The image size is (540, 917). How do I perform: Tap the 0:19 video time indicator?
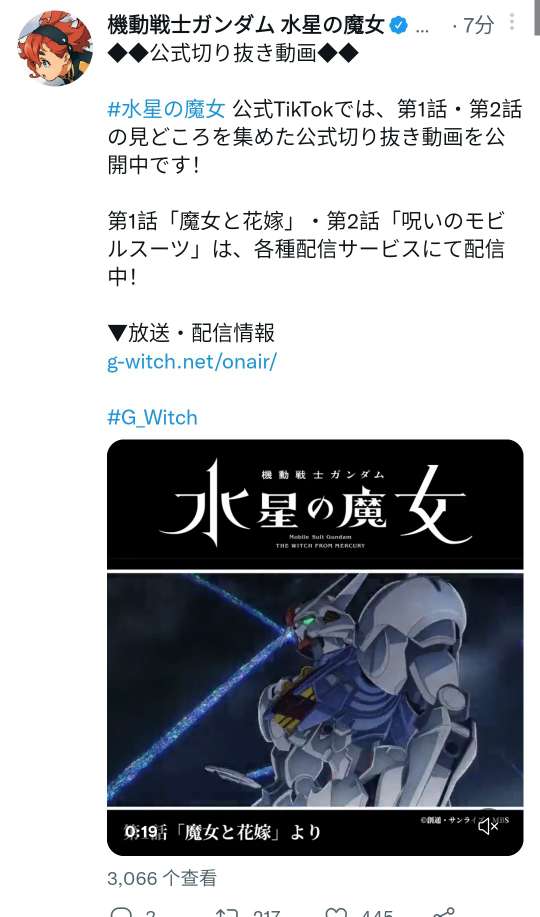point(141,832)
